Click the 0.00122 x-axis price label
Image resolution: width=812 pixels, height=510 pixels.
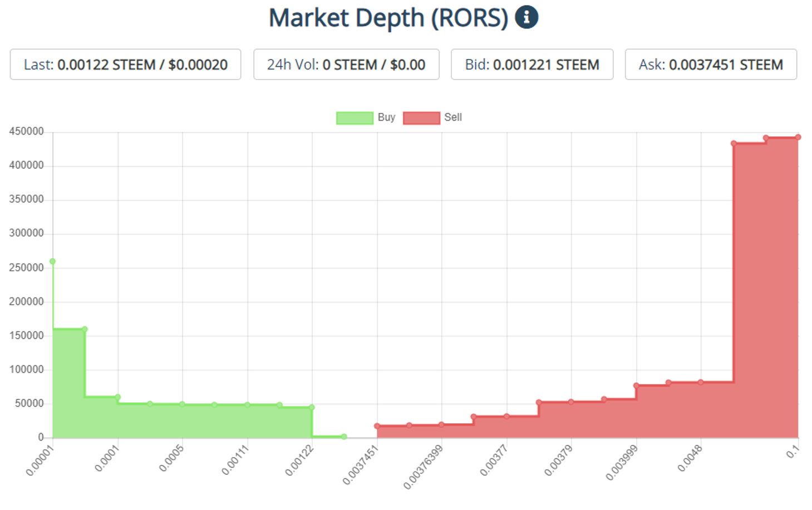click(x=299, y=459)
